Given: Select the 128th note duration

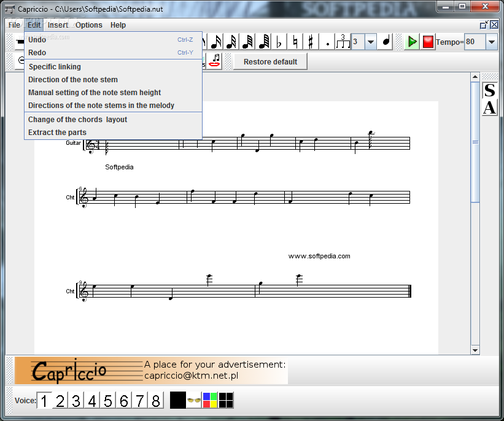Looking at the screenshot, I should pyautogui.click(x=263, y=42).
